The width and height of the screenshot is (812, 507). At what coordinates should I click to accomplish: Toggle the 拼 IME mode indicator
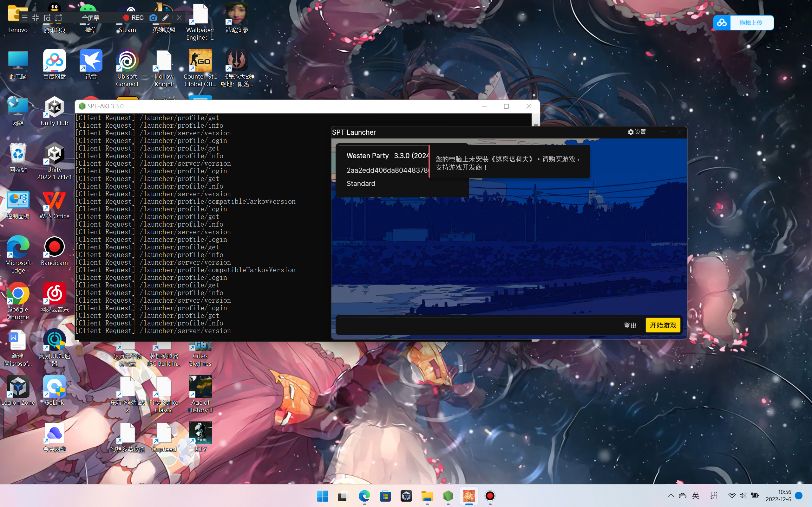pyautogui.click(x=714, y=496)
